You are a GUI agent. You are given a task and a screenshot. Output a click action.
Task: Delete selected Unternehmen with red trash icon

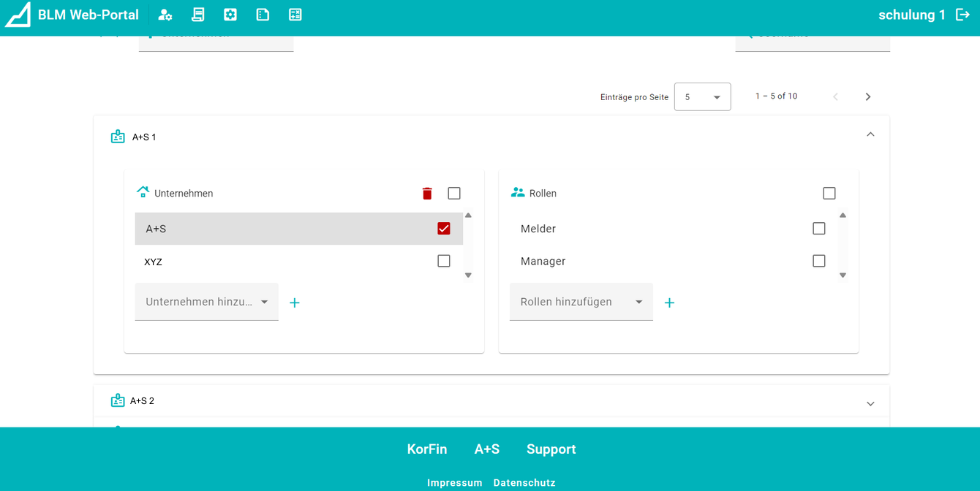tap(427, 194)
